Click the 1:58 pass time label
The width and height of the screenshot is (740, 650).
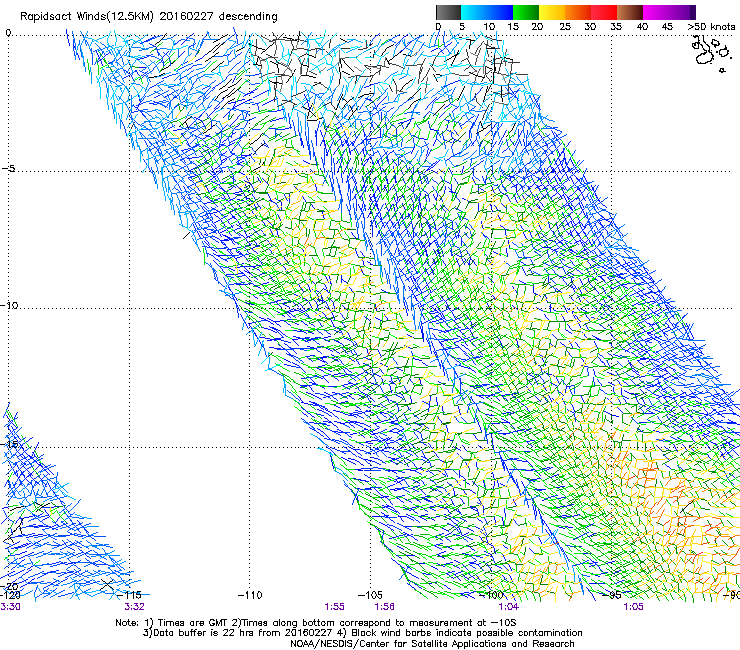pos(384,607)
